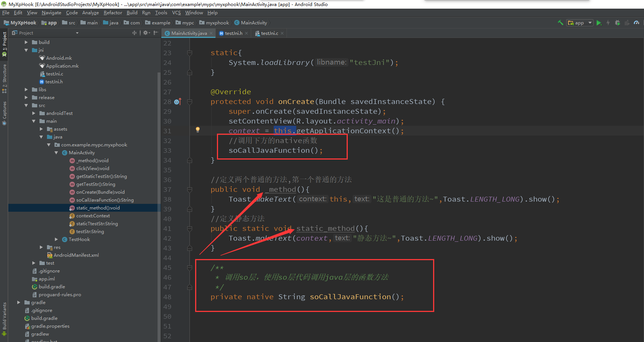
Task: Hide the Project tool window
Action: 156,33
